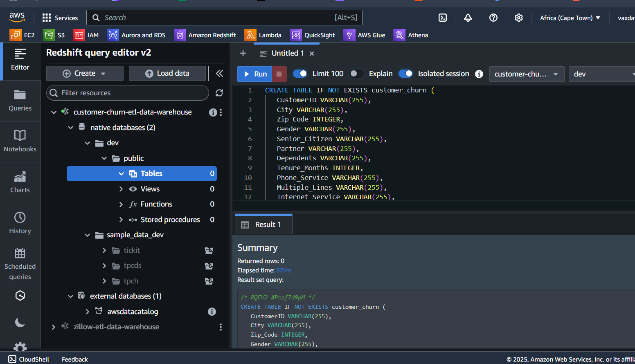
Task: Show info for customer-churn-etl-data-warehouse
Action: point(213,112)
